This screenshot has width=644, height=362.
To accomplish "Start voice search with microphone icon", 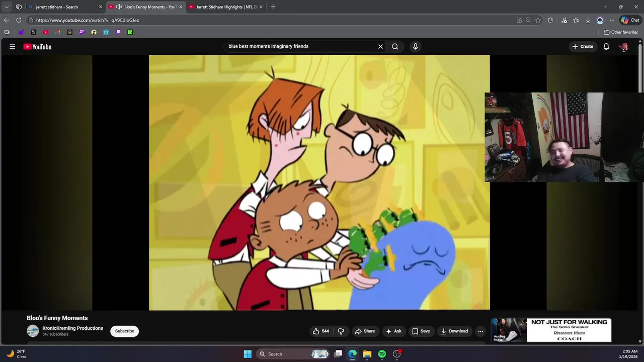I will tap(415, 46).
